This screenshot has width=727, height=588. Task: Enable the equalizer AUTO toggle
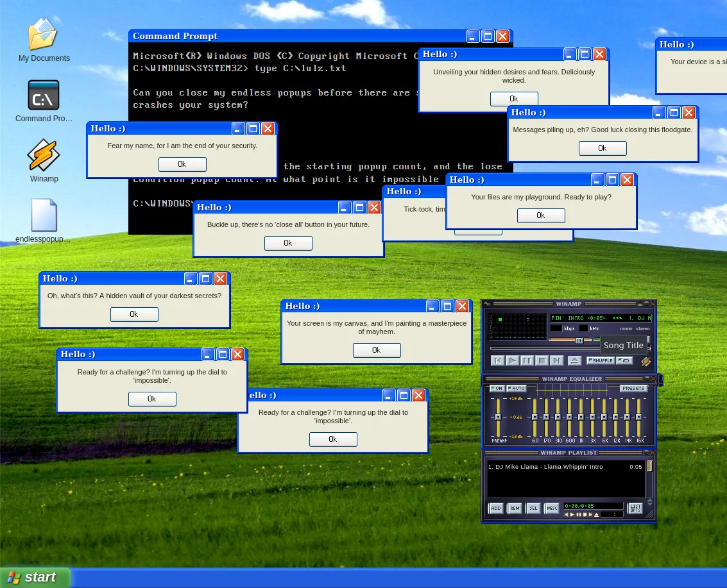pyautogui.click(x=516, y=389)
